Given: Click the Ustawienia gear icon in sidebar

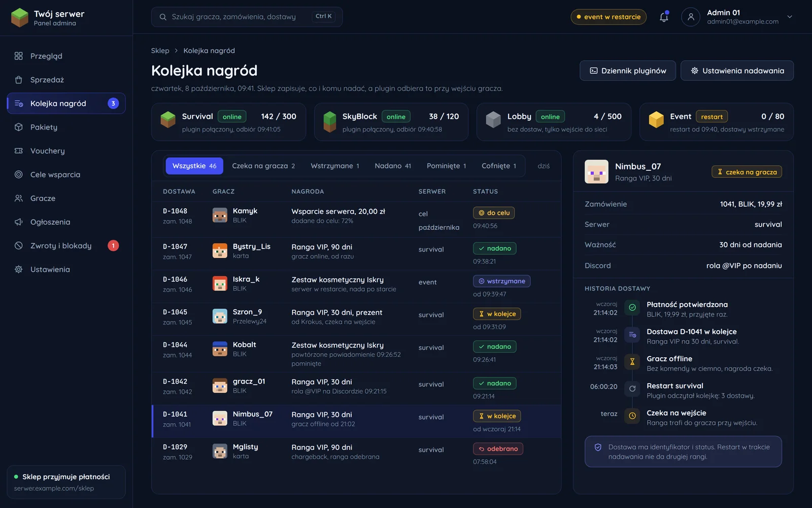Looking at the screenshot, I should tap(19, 269).
